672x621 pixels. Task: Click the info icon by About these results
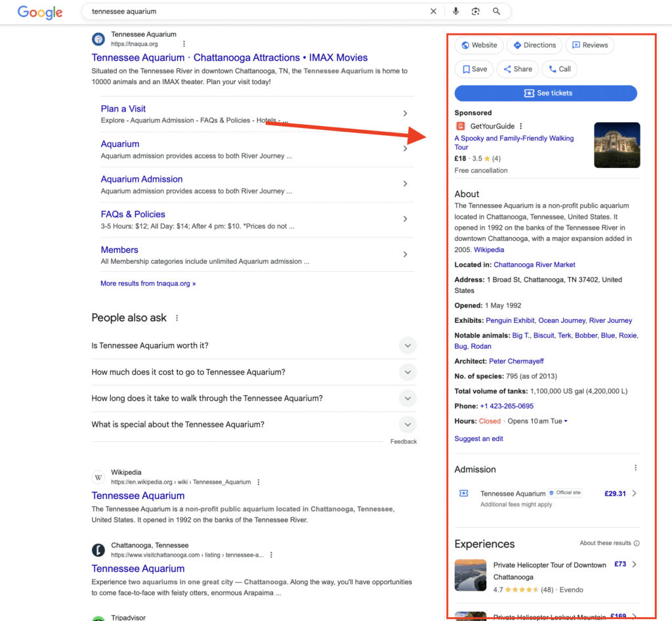tap(637, 544)
